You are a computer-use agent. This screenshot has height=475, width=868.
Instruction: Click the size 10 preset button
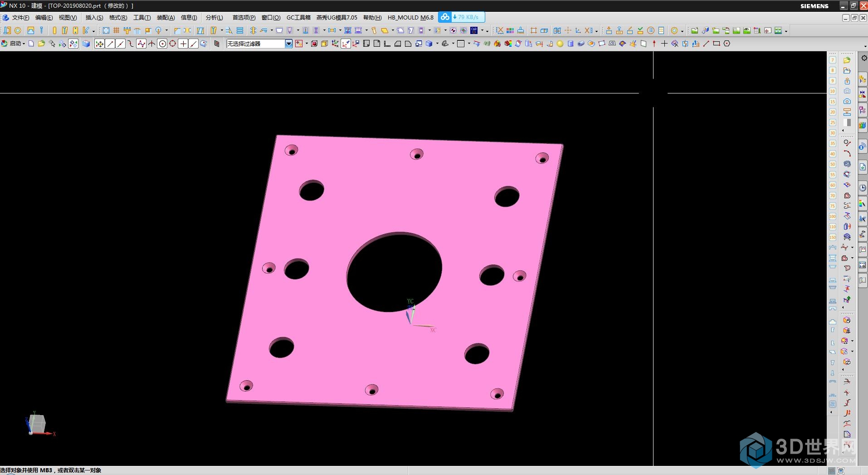click(x=833, y=91)
